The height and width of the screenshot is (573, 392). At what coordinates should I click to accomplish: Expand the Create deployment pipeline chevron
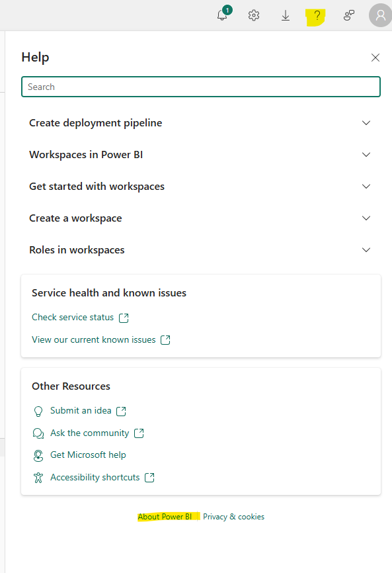click(x=366, y=123)
